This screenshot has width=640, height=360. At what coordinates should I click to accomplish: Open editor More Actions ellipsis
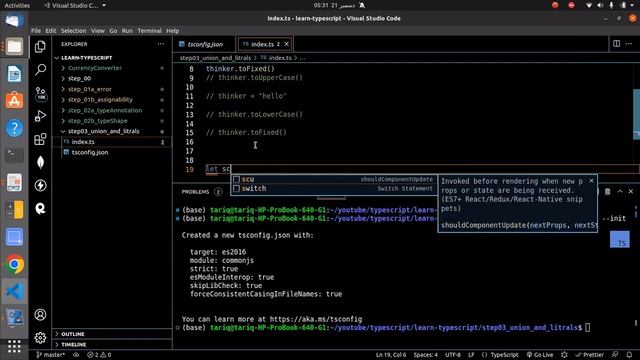(x=629, y=44)
